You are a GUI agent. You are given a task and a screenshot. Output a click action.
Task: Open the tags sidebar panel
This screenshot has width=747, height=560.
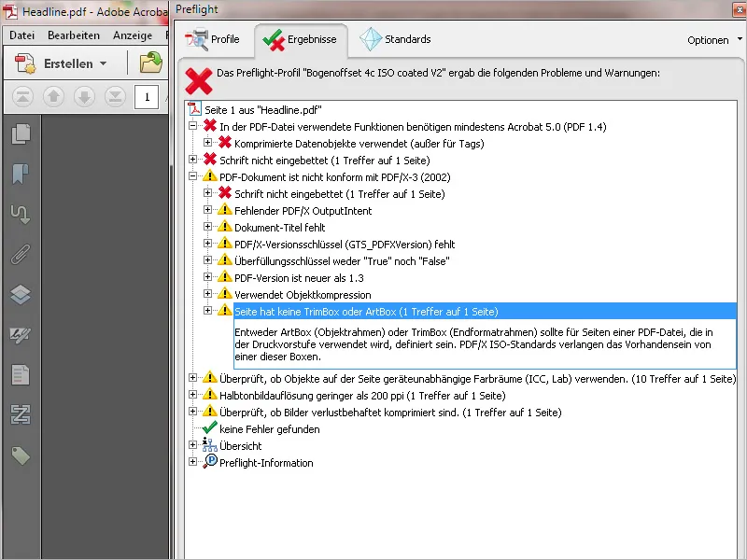[x=21, y=455]
